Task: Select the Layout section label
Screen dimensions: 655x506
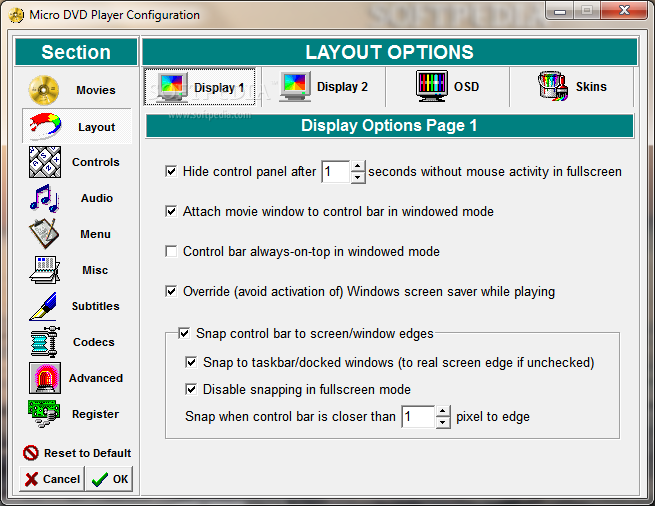Action: tap(96, 127)
